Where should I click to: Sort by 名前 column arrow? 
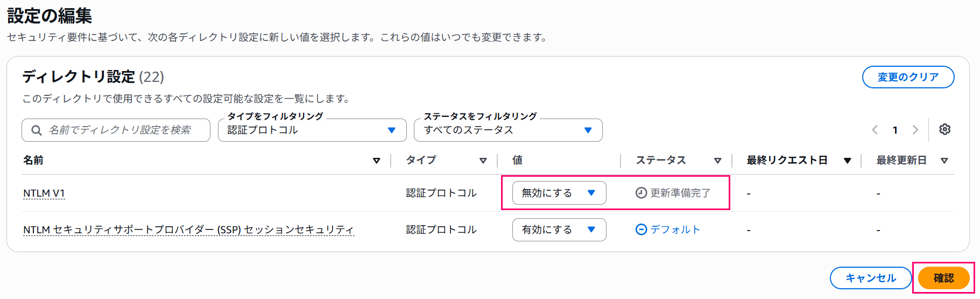tap(377, 161)
